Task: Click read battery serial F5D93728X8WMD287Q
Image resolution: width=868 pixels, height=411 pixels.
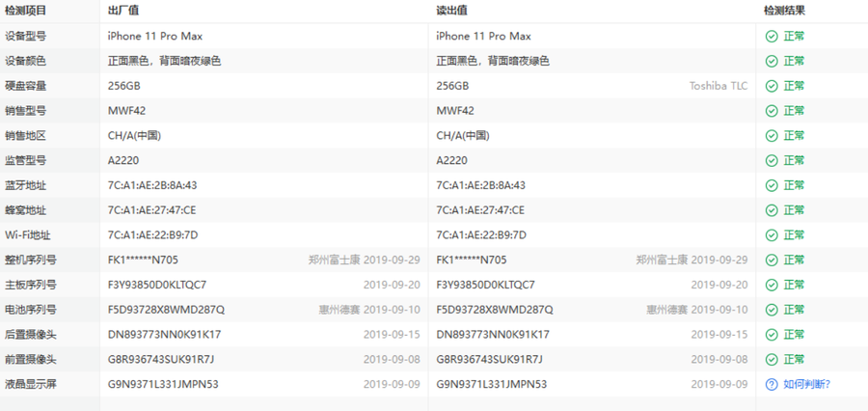Action: (x=495, y=310)
